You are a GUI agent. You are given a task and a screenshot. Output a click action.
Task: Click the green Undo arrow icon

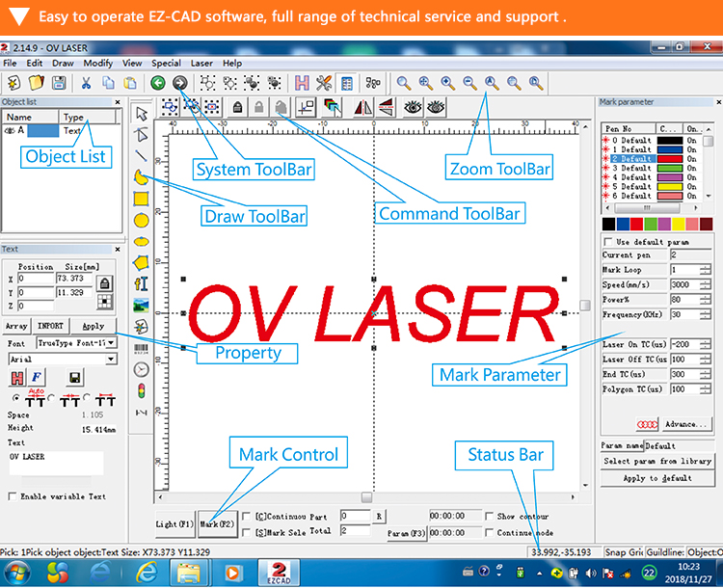[158, 83]
